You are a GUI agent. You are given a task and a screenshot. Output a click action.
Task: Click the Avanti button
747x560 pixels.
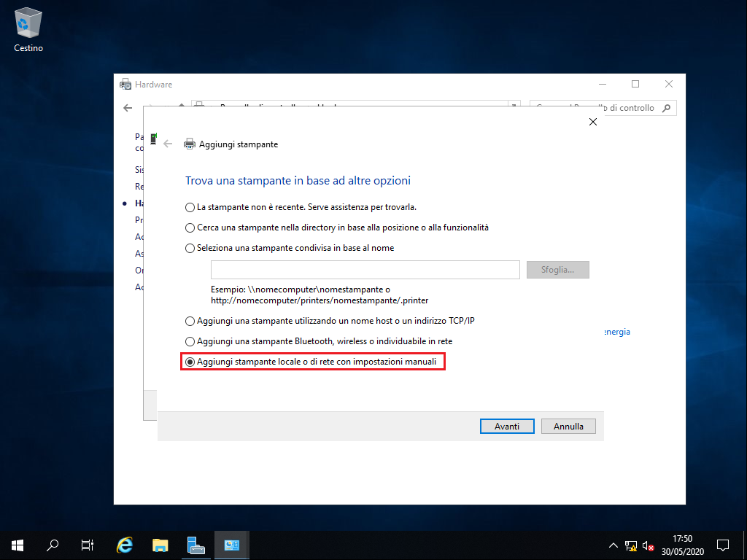click(507, 426)
